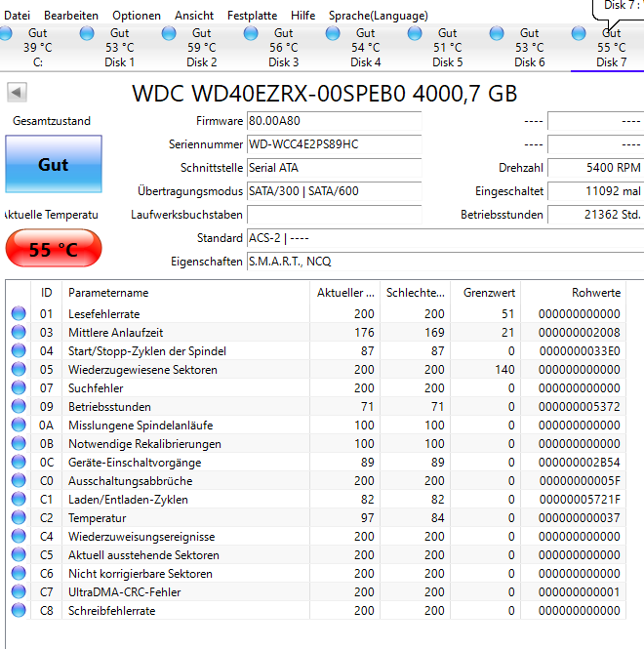Screen dimensions: 644x649
Task: Click the blue status orb for Disk 6
Action: [x=497, y=33]
